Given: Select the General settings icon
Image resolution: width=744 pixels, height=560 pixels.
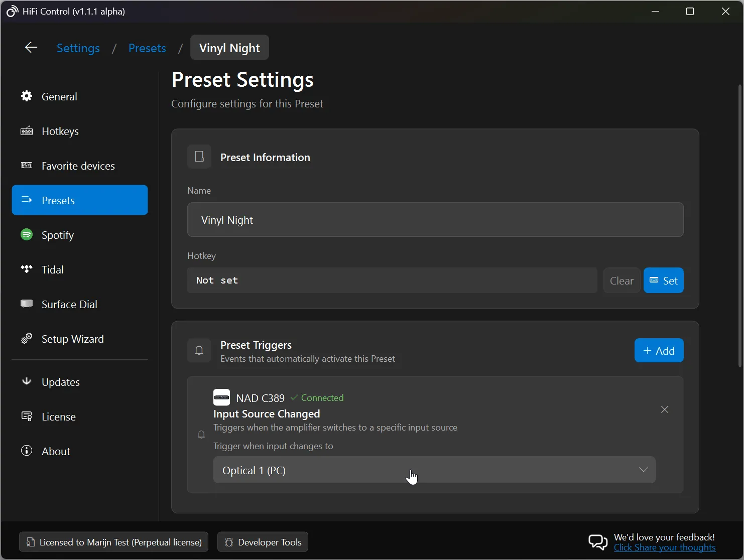Looking at the screenshot, I should coord(26,96).
